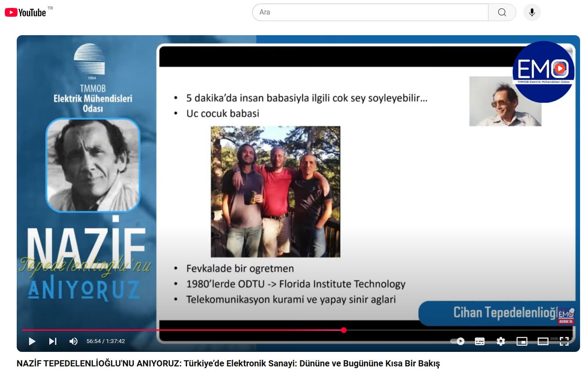
Task: Click "Uc cocuk babasi" bullet text
Action: click(x=223, y=113)
